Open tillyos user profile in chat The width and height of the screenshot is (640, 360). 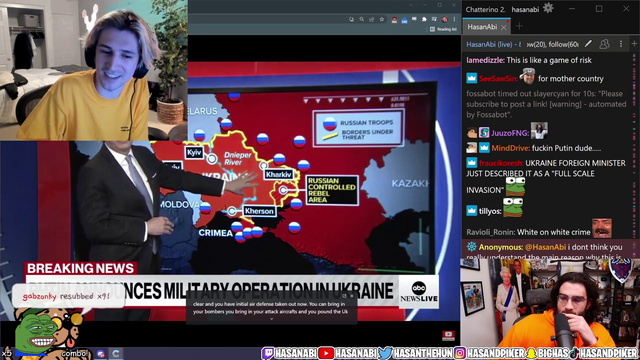pos(490,211)
